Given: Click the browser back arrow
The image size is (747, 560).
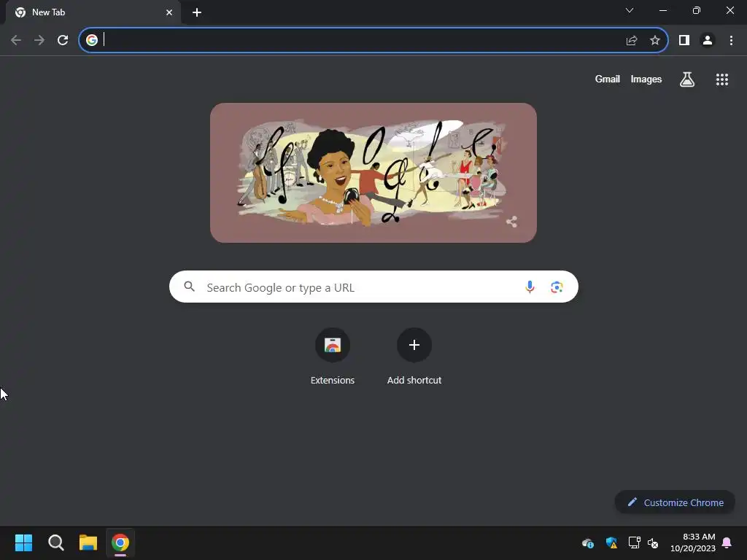Looking at the screenshot, I should (16, 40).
